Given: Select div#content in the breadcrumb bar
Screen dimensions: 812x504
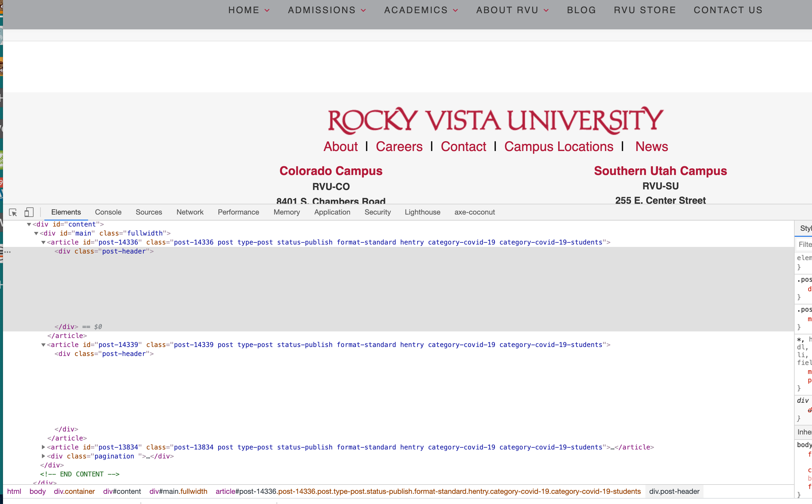Looking at the screenshot, I should coord(122,491).
